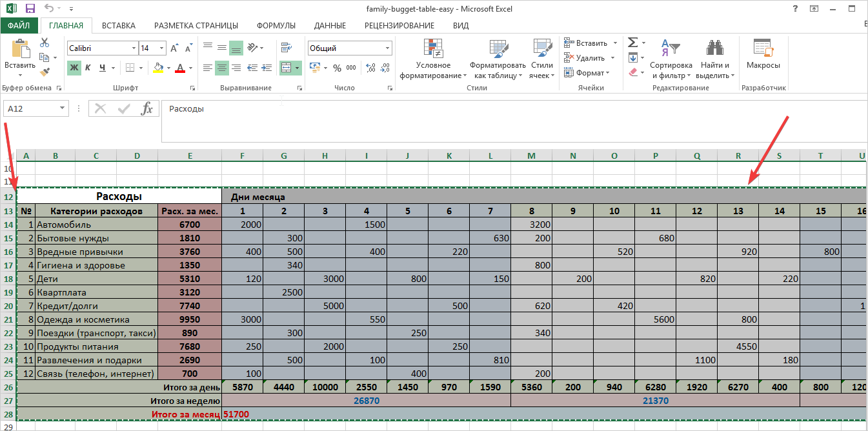Click the insert function fx icon
868x431 pixels.
click(x=147, y=108)
